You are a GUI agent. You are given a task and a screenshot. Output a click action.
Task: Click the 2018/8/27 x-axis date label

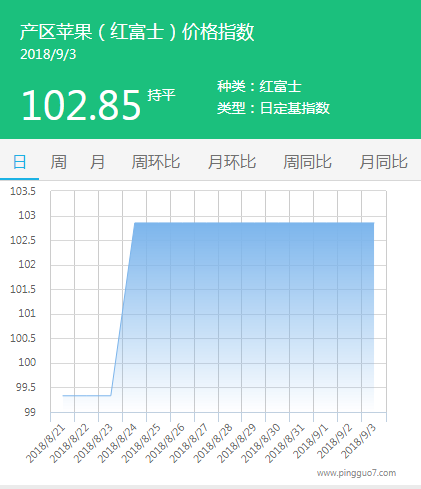(190, 443)
